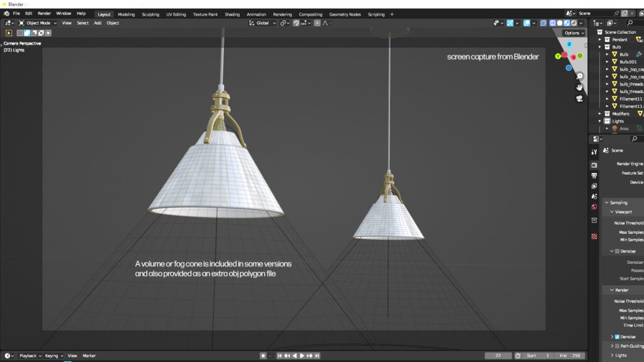This screenshot has width=644, height=362.
Task: Disable Render Denoise checkbox
Action: point(617,337)
